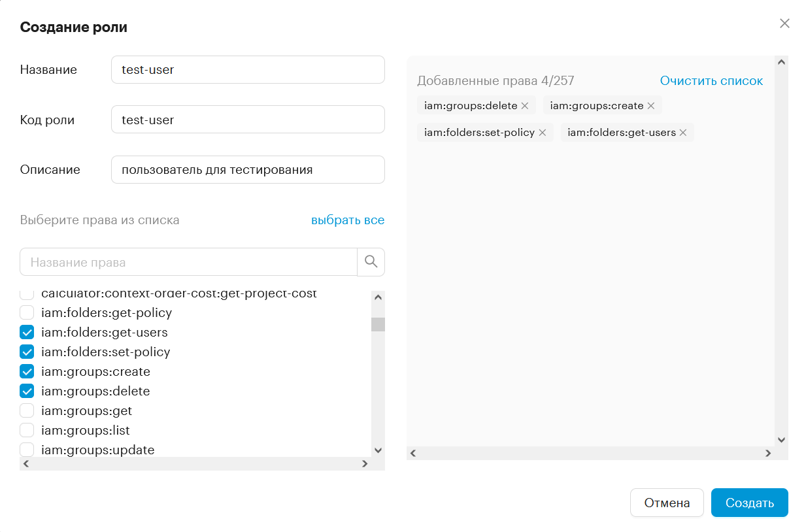Remove the iam:groups:delete tag

(x=525, y=106)
